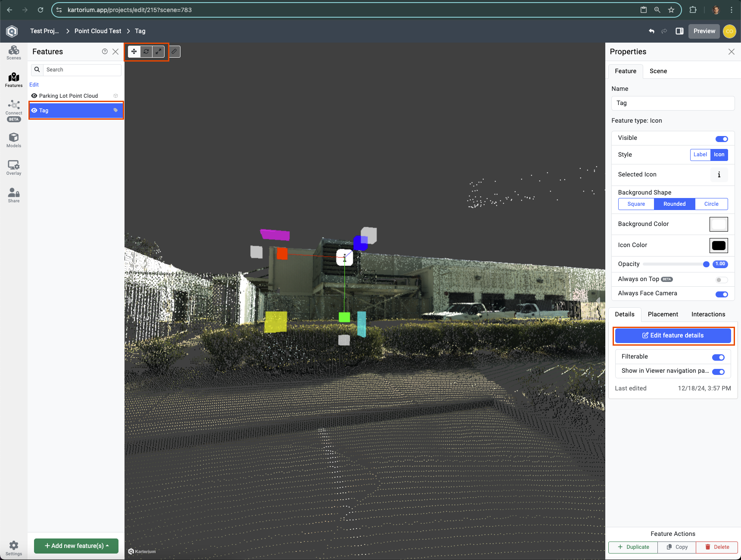Click the undo arrow in header

pyautogui.click(x=651, y=31)
